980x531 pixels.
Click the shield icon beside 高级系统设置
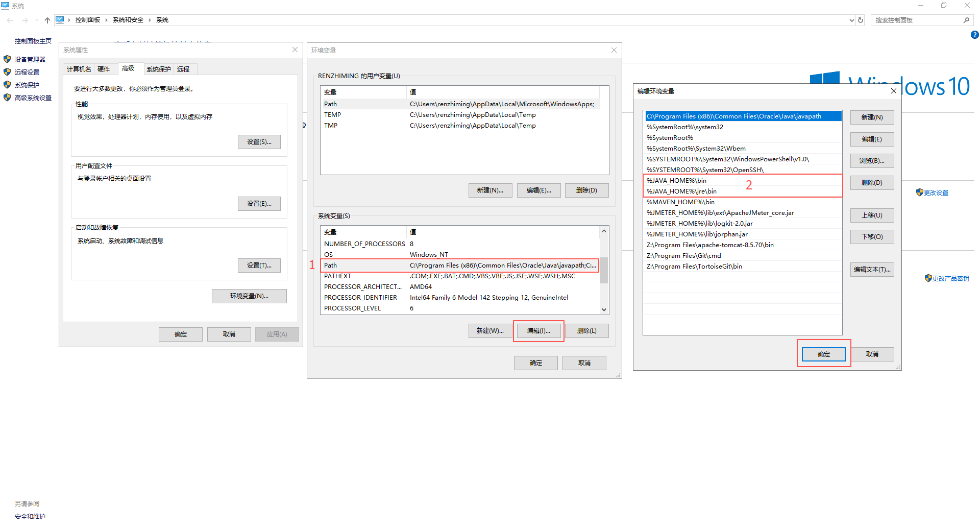click(7, 98)
